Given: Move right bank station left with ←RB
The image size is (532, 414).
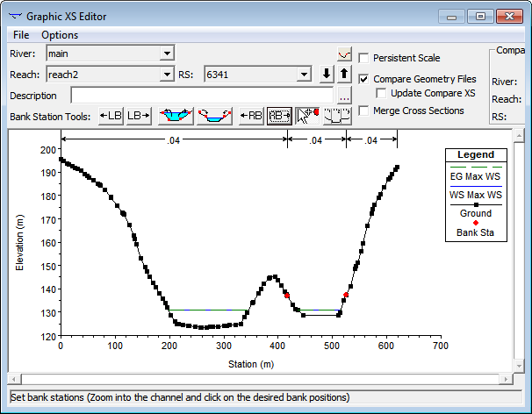Looking at the screenshot, I should [251, 116].
